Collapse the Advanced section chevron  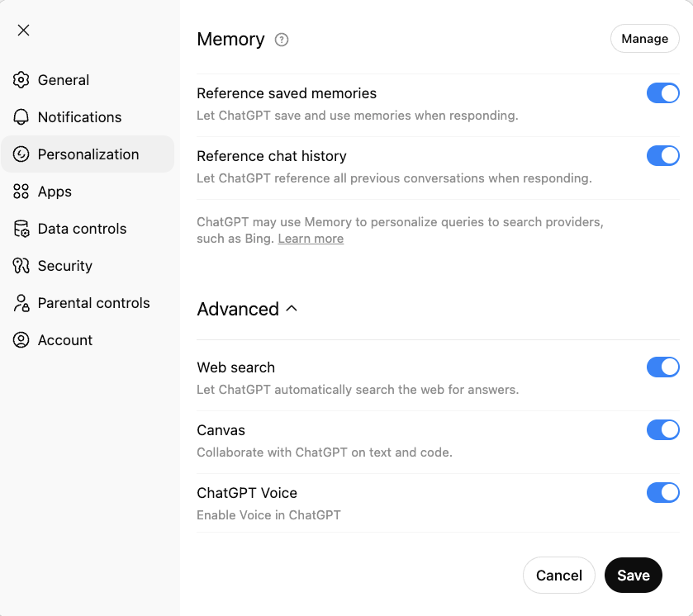291,309
